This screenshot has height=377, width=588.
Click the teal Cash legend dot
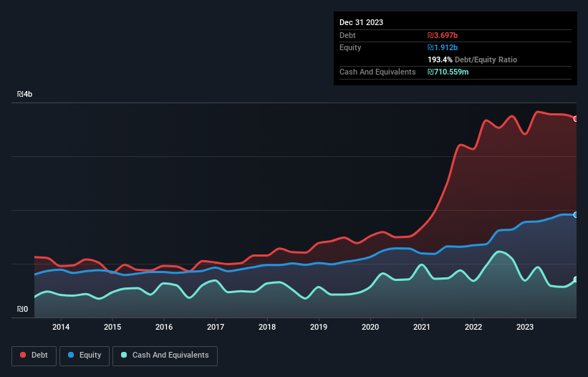(x=124, y=355)
